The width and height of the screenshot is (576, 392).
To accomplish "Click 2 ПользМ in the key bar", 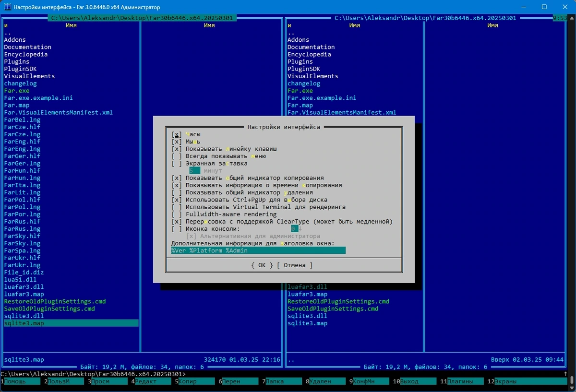I will coord(64,381).
